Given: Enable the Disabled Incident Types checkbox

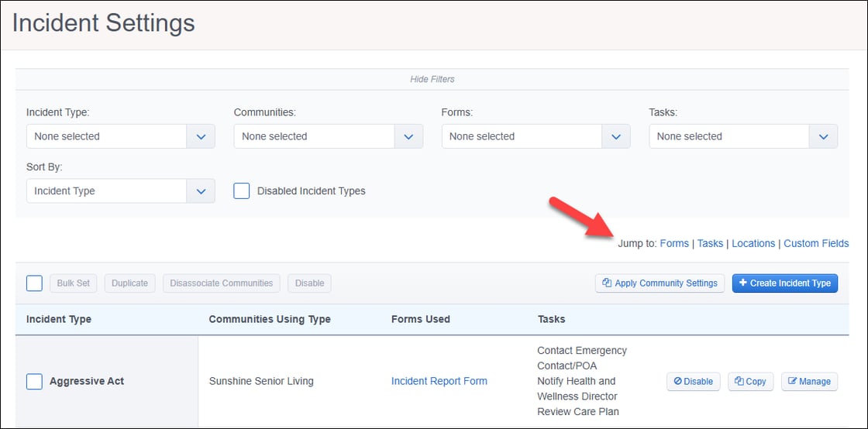Looking at the screenshot, I should [241, 190].
